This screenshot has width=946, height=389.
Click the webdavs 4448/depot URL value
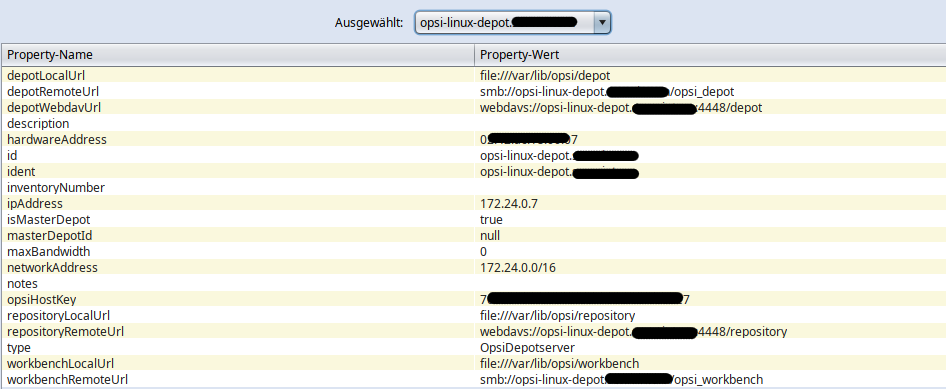click(x=621, y=107)
